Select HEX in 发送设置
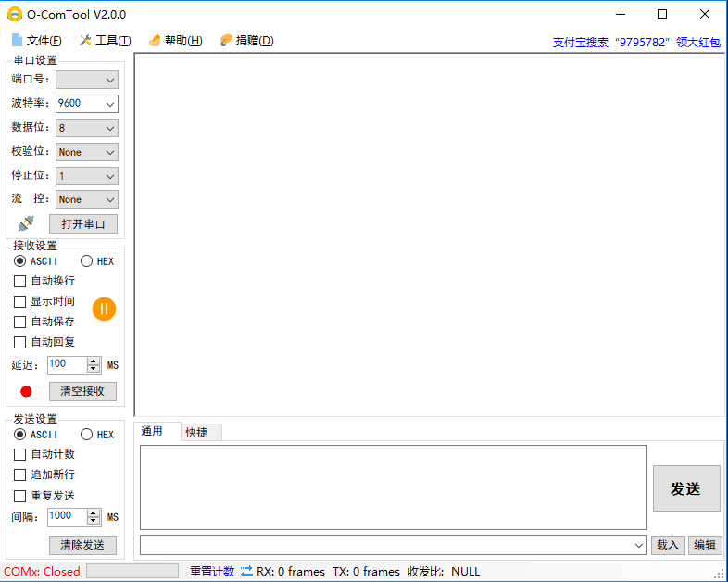This screenshot has height=582, width=728. 97,435
